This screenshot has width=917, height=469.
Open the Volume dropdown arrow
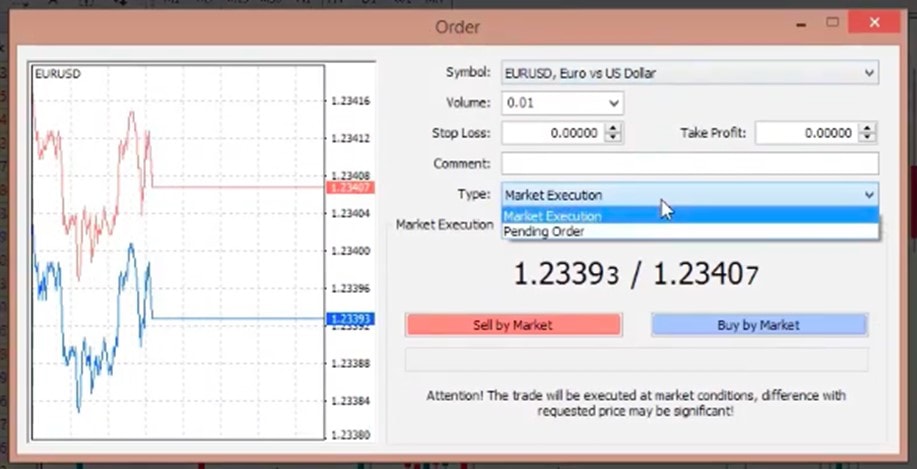(613, 103)
